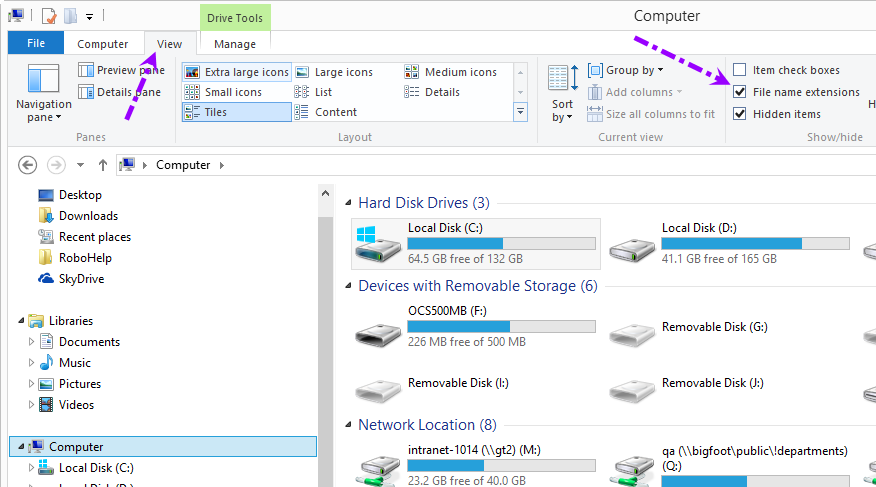Screen dimensions: 876x487
Task: Click the Back navigation arrow
Action: coord(27,165)
